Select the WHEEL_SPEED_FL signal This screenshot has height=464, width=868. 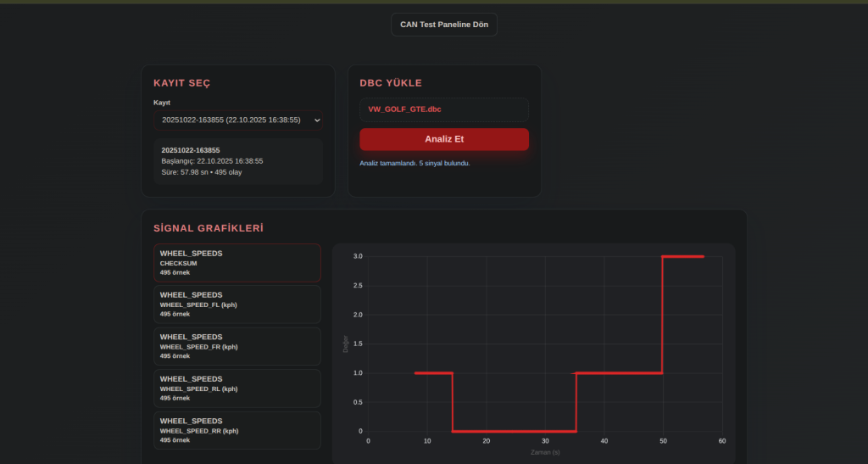(237, 305)
